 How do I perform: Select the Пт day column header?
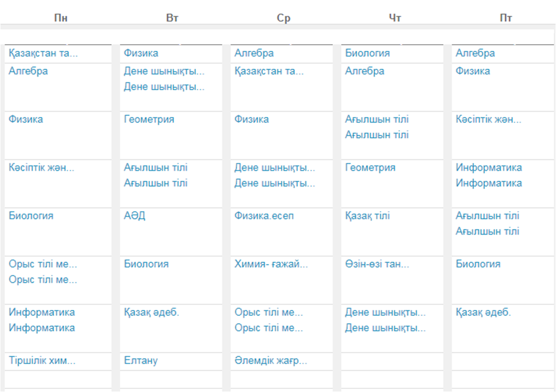point(506,18)
